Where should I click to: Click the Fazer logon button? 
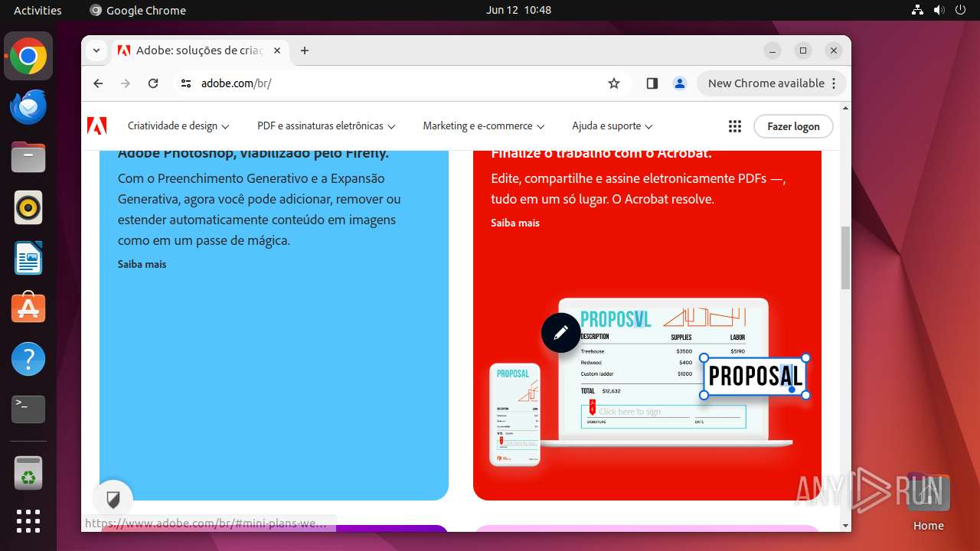coord(793,126)
